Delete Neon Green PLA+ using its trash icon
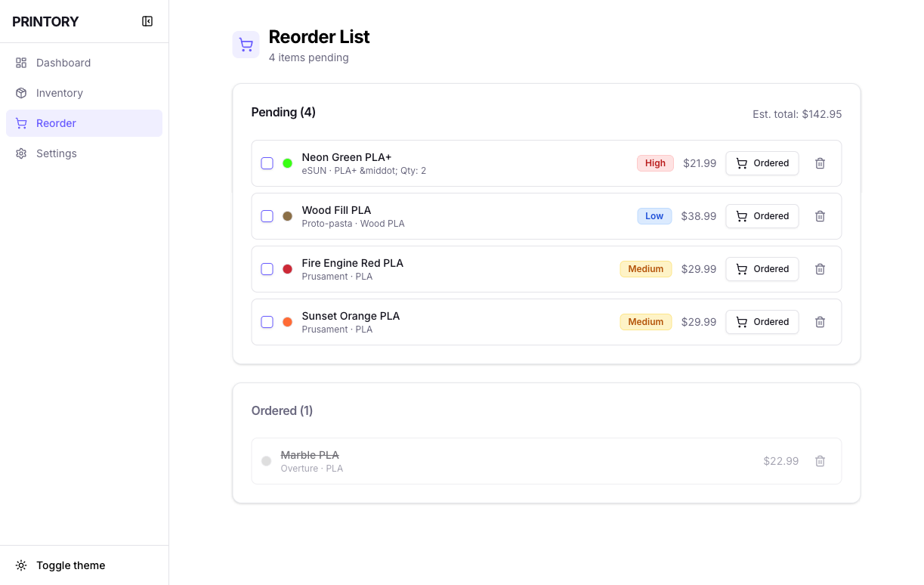Image resolution: width=924 pixels, height=585 pixels. (x=820, y=163)
